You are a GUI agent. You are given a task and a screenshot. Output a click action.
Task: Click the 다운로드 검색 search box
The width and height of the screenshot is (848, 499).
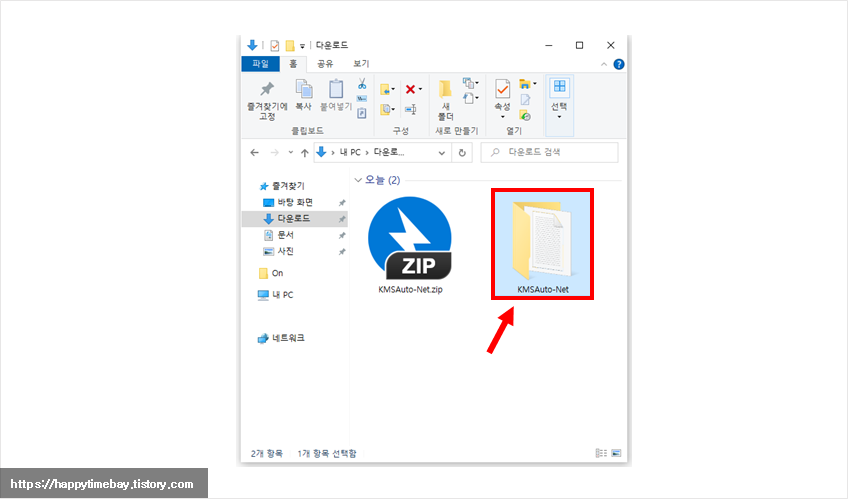549,152
